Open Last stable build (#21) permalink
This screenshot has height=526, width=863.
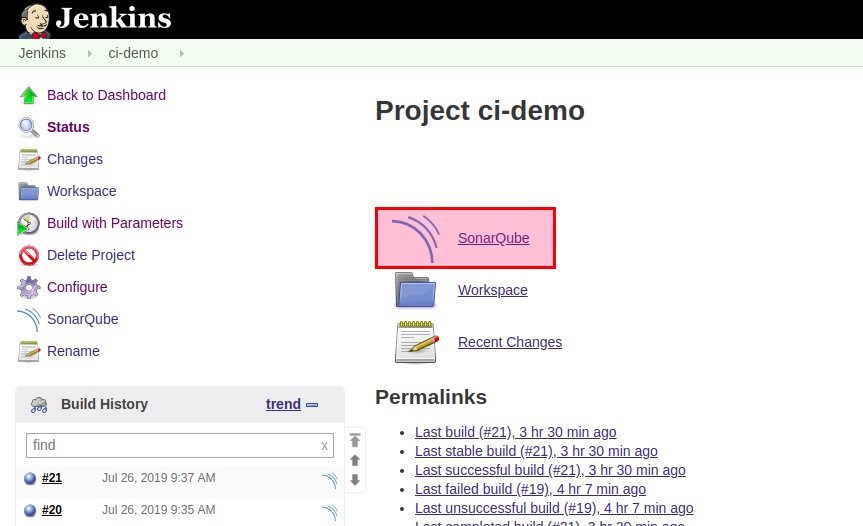tap(536, 451)
